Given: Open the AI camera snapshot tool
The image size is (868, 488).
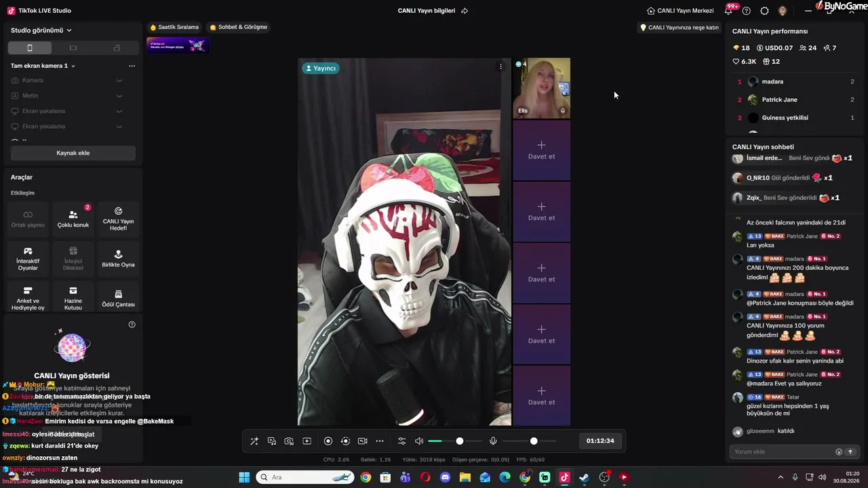Looking at the screenshot, I should [x=289, y=441].
